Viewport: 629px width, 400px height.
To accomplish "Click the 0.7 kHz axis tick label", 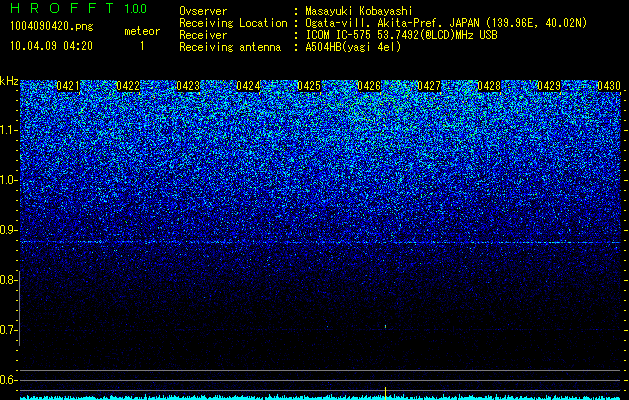I will [x=7, y=330].
